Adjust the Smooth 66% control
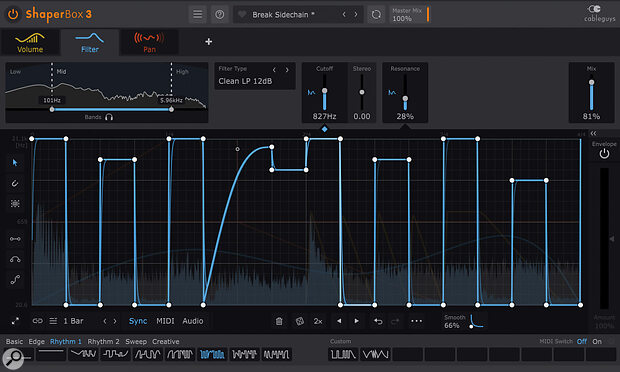This screenshot has height=372, width=620. (463, 321)
